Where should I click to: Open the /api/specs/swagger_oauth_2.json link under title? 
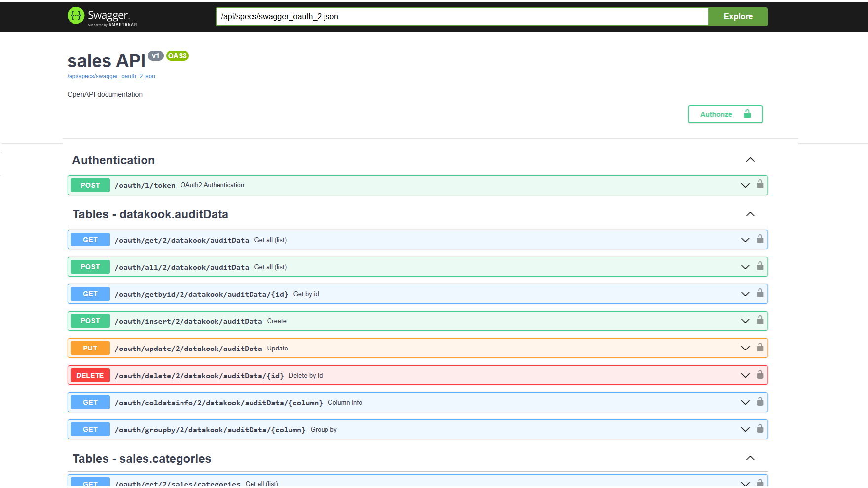click(x=111, y=76)
